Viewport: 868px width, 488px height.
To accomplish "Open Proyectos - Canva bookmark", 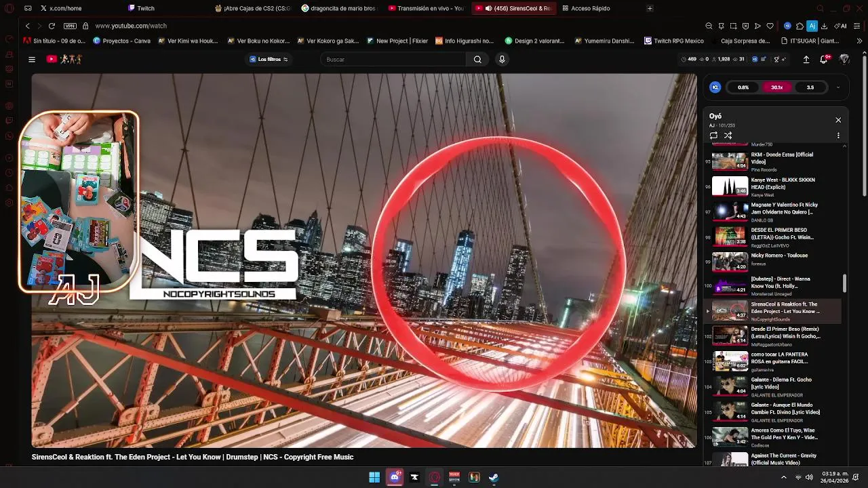I will [122, 41].
